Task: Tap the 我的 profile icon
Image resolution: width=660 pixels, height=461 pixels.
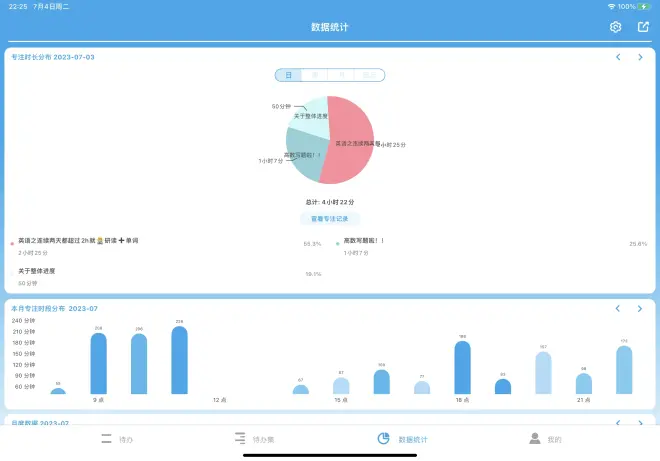Action: tap(535, 439)
